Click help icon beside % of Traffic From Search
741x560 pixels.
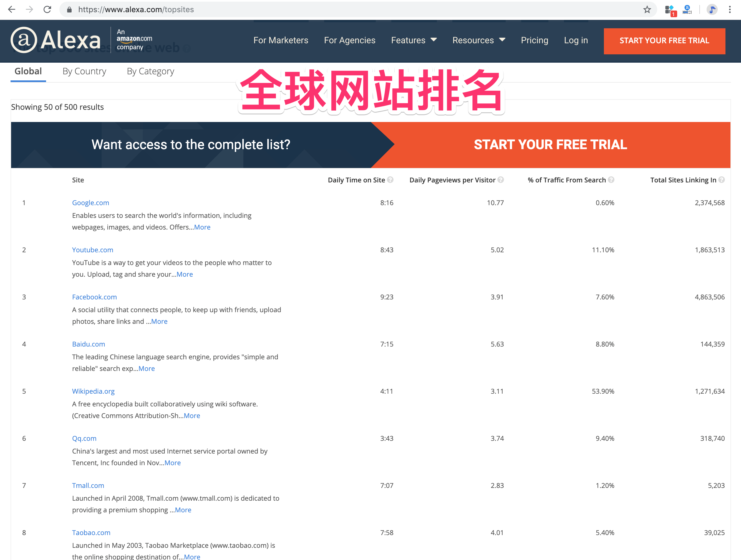[x=611, y=180]
